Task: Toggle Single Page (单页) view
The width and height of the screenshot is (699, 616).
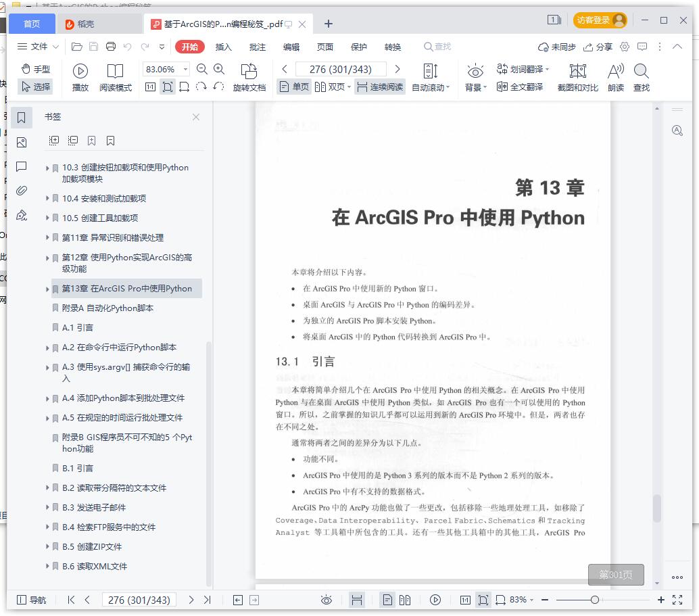Action: point(294,87)
